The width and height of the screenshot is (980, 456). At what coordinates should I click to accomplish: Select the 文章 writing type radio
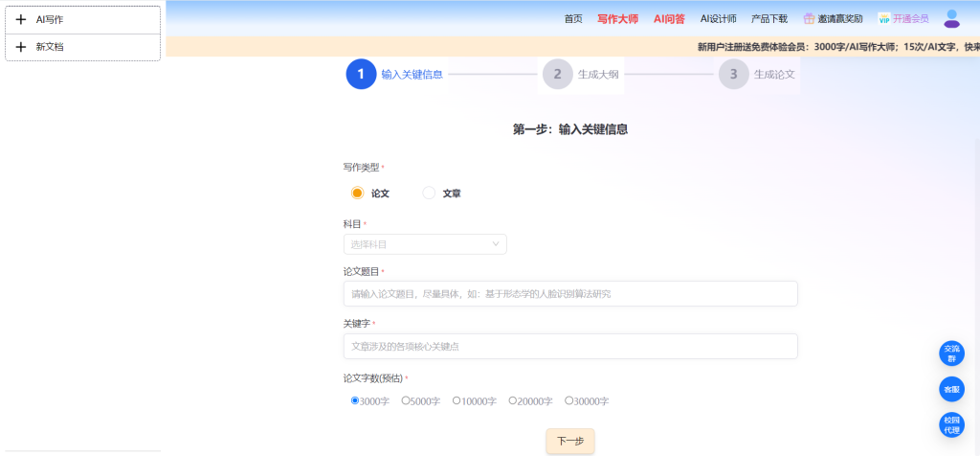(429, 193)
